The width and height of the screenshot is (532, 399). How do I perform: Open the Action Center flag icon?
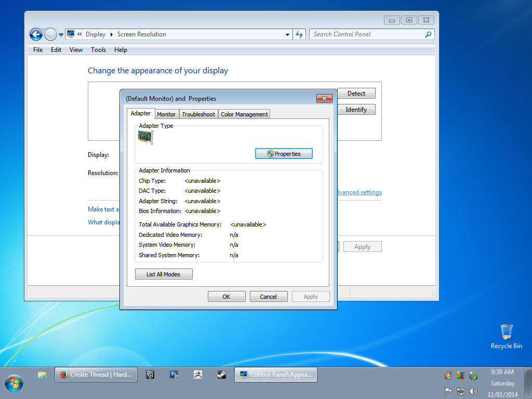[448, 391]
